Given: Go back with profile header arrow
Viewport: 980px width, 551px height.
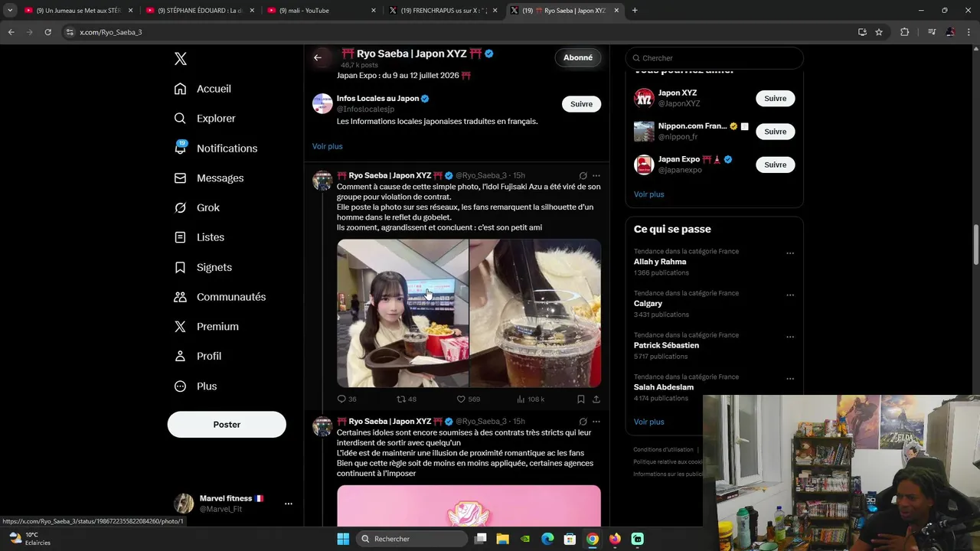Looking at the screenshot, I should [x=318, y=57].
